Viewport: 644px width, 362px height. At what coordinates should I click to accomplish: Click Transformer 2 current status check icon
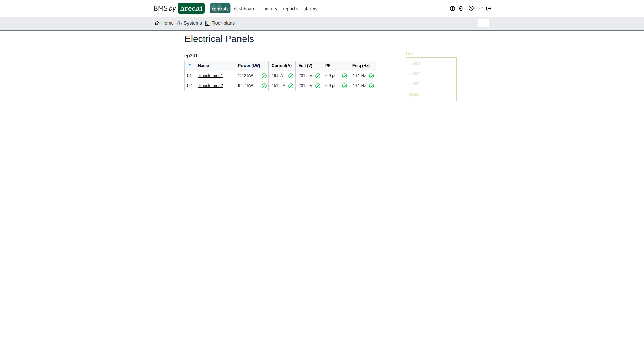coord(291,86)
